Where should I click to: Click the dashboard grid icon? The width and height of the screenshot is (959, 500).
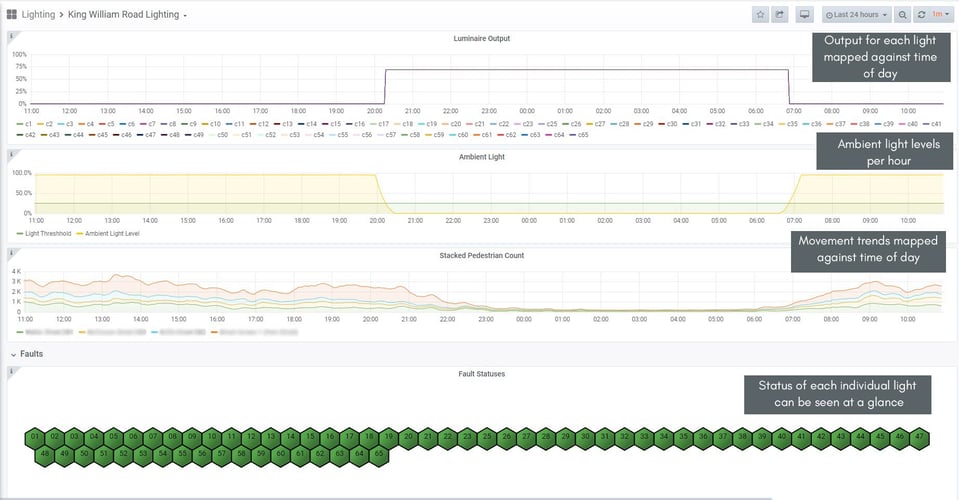point(12,15)
